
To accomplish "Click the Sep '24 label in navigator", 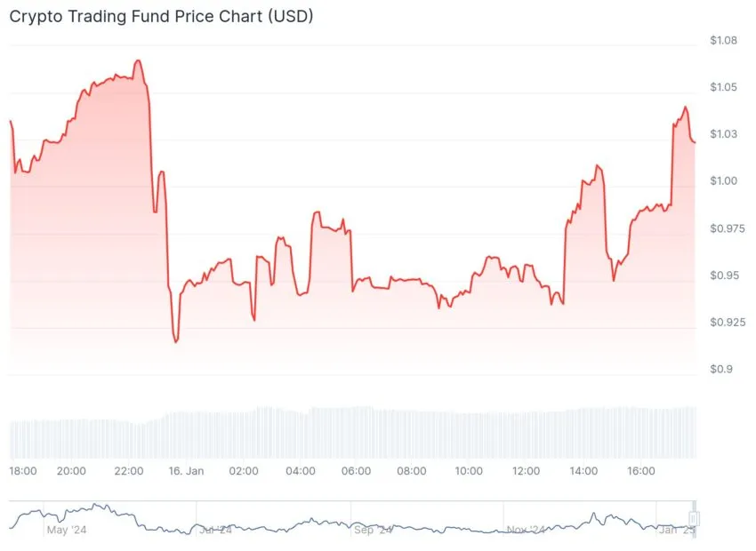I will pyautogui.click(x=373, y=531).
